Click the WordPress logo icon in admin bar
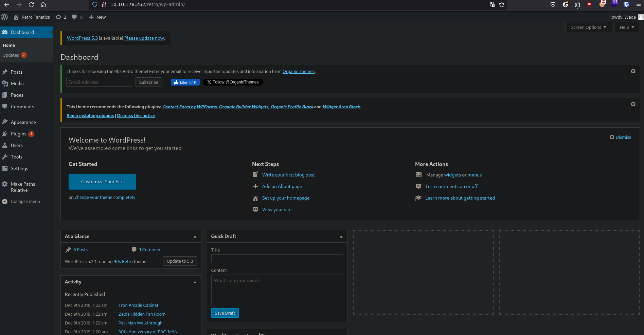The image size is (644, 335). click(x=4, y=17)
